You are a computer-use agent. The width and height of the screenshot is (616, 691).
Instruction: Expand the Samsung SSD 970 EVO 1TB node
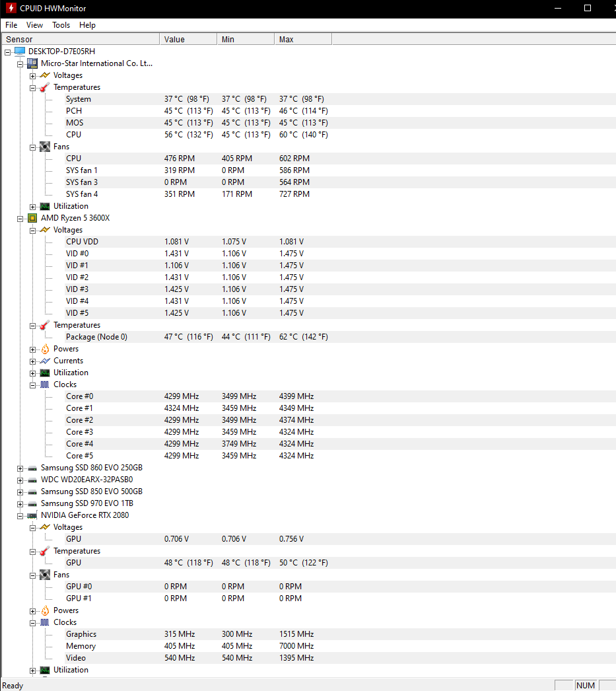click(20, 504)
